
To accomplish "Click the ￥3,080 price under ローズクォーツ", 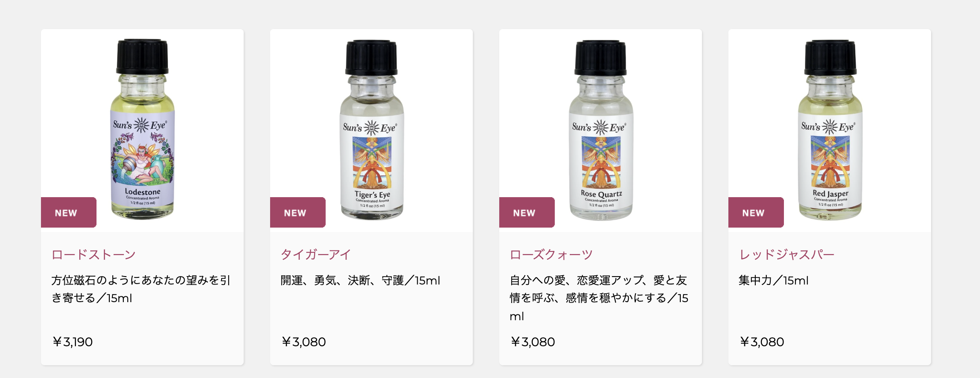I will (532, 342).
